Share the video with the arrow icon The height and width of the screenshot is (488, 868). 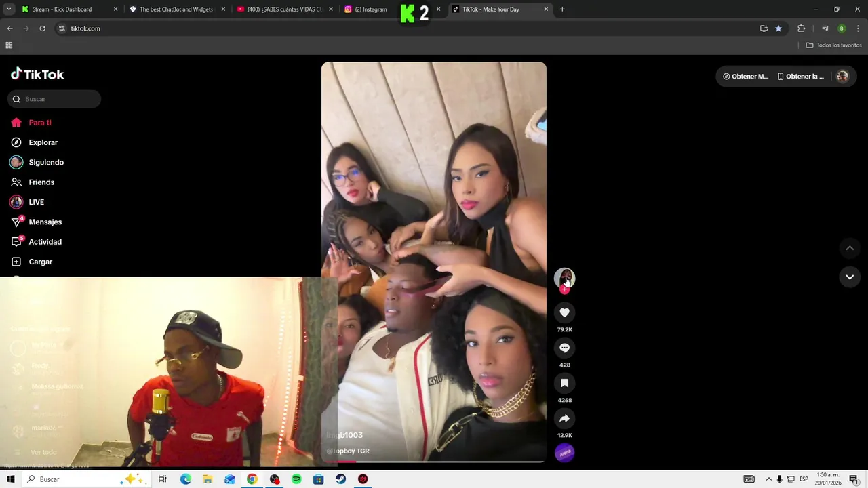point(564,418)
